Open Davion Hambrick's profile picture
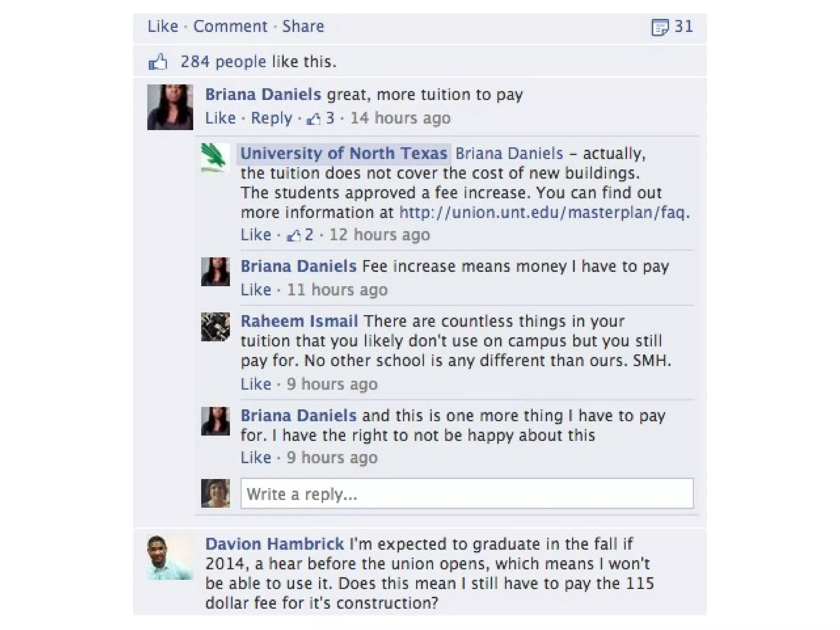The image size is (840, 630). point(170,557)
